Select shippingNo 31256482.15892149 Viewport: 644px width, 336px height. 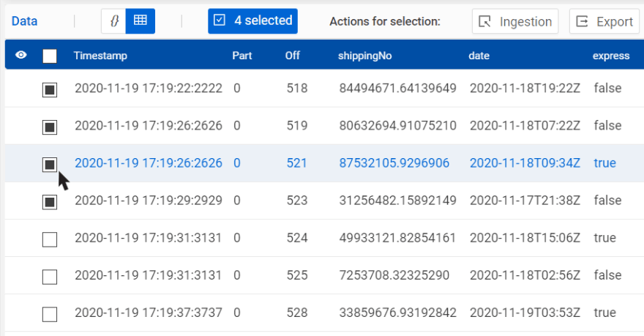coord(397,200)
